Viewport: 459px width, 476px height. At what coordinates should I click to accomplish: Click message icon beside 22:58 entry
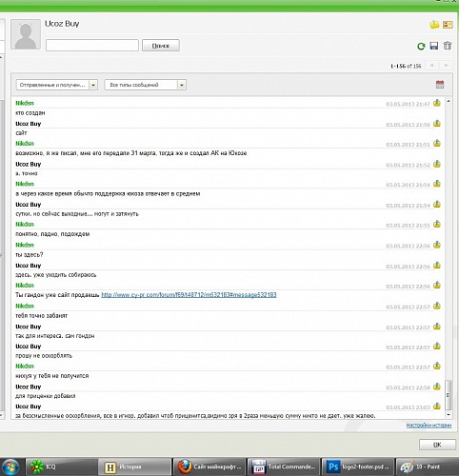pyautogui.click(x=437, y=387)
